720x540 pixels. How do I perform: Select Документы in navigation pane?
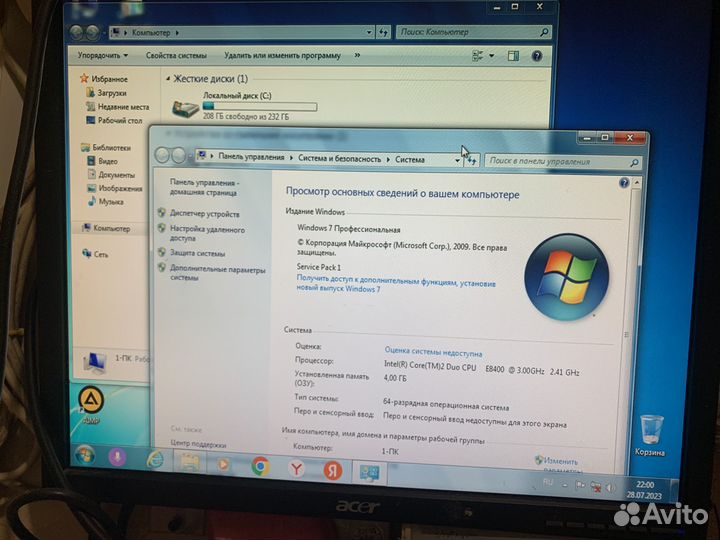click(117, 175)
